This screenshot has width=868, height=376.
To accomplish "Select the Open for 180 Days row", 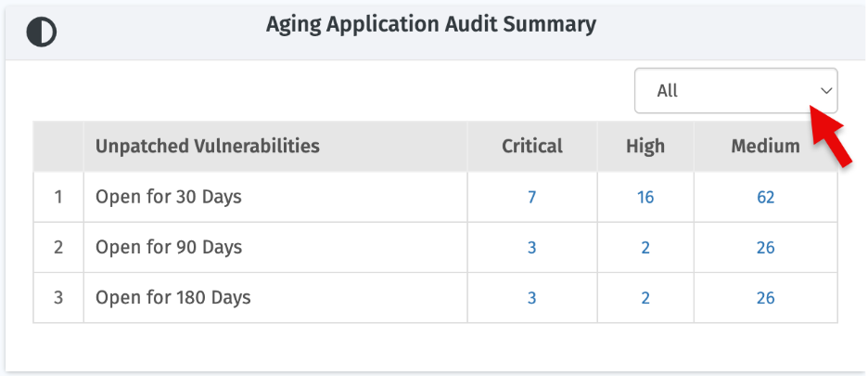I will [x=435, y=298].
